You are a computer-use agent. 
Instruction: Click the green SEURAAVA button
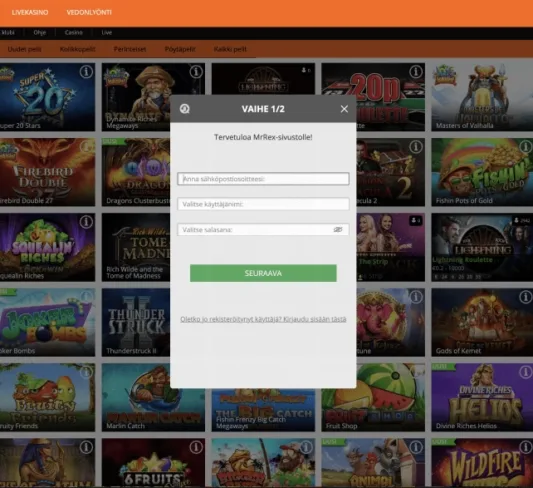263,273
